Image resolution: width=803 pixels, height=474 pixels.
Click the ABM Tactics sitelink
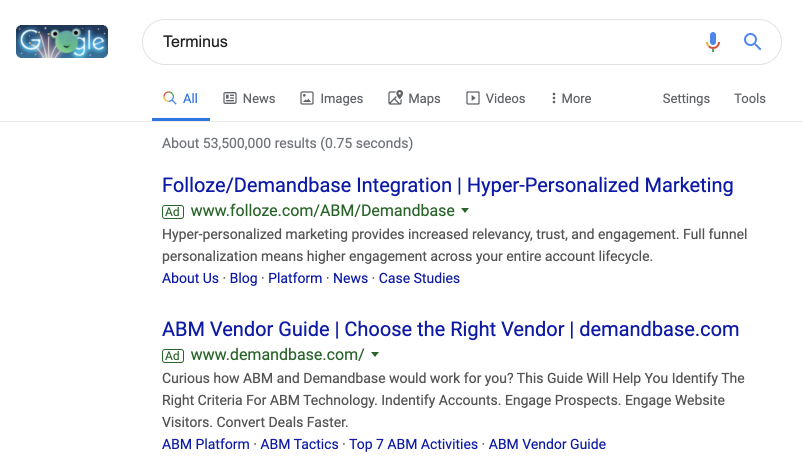pyautogui.click(x=299, y=444)
